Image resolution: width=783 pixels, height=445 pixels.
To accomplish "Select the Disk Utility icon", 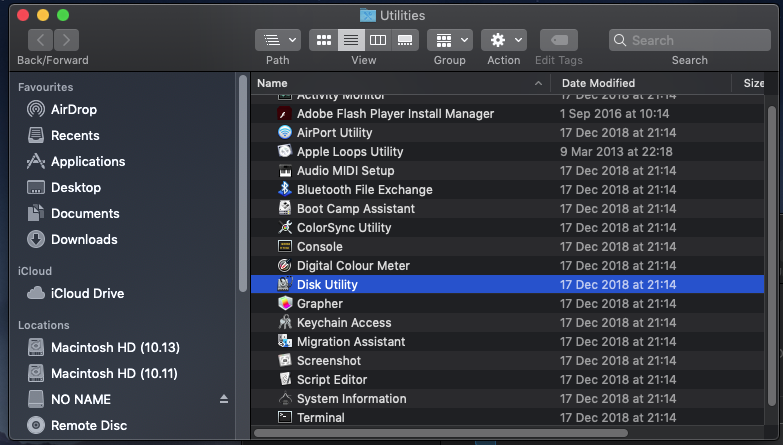I will pyautogui.click(x=285, y=285).
